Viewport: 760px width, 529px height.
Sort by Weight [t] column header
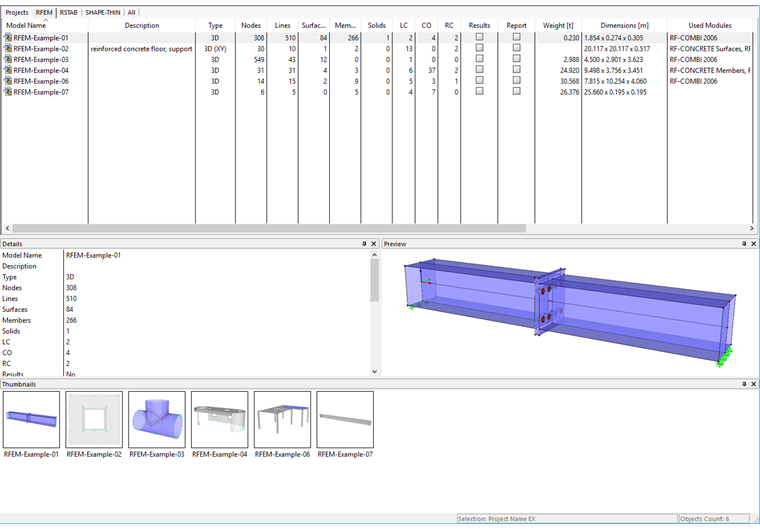558,25
